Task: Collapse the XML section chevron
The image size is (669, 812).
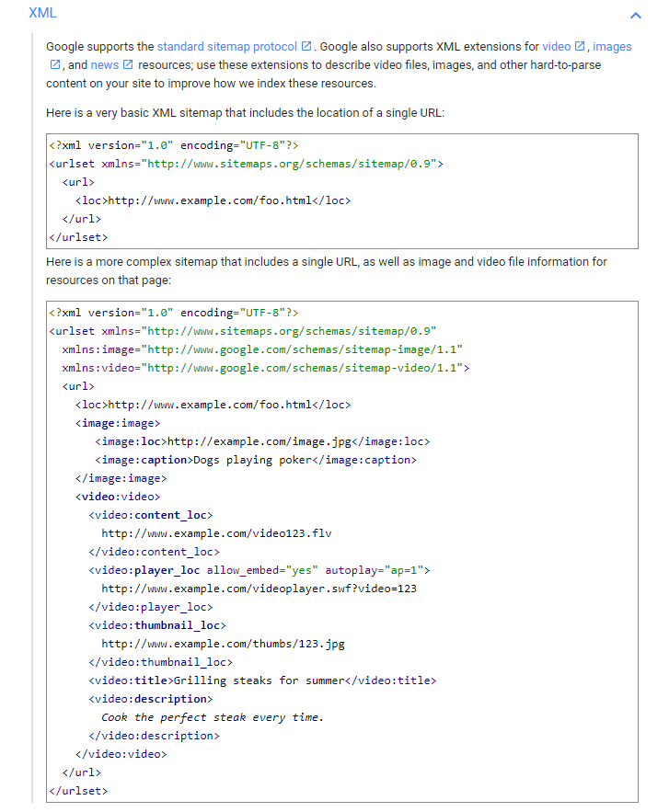Action: (x=635, y=16)
